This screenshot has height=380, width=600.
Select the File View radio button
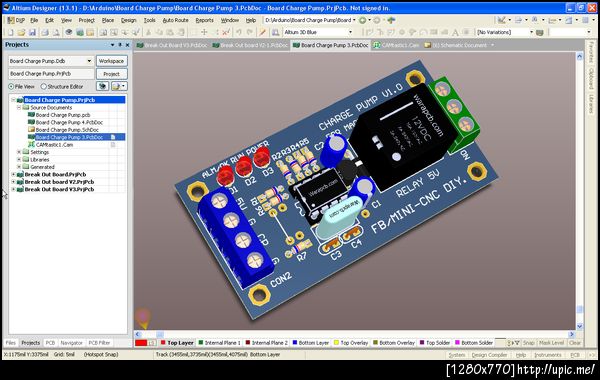click(x=11, y=87)
